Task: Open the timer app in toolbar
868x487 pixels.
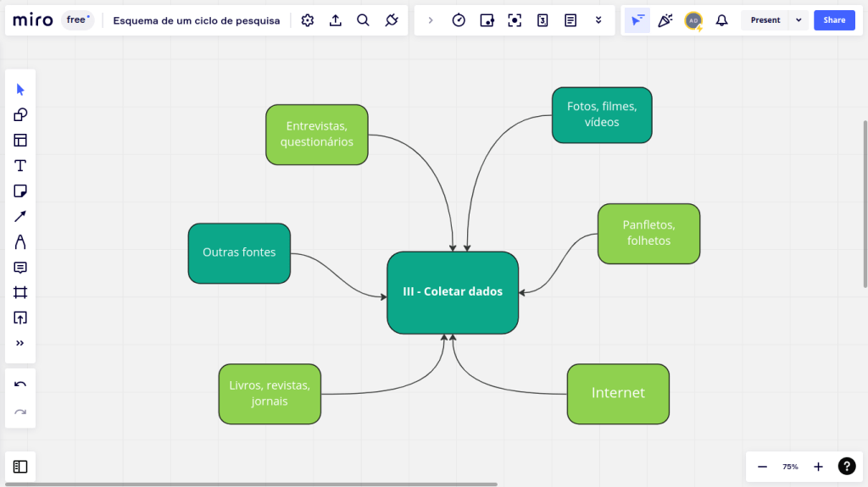Action: 459,20
